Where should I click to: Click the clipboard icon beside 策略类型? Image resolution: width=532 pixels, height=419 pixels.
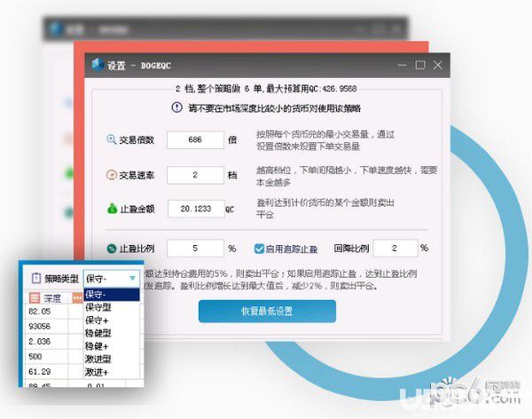36,278
